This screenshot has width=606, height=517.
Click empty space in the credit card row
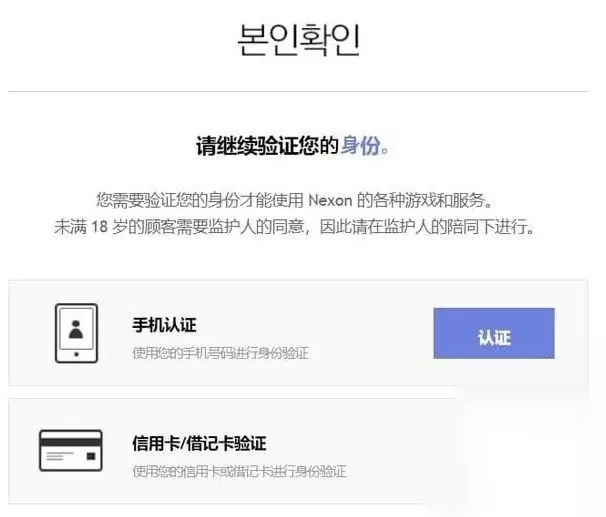click(386, 451)
